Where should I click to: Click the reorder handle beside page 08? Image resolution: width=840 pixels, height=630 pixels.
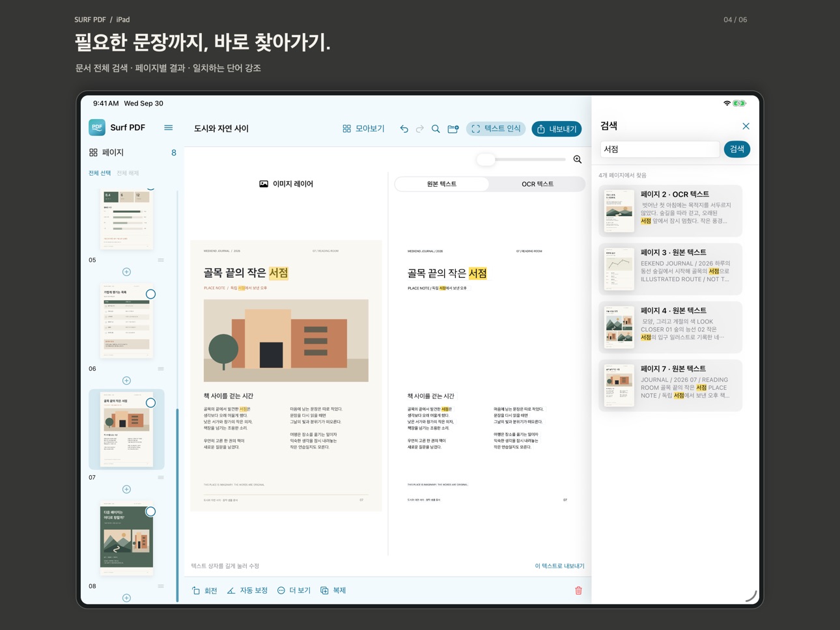pyautogui.click(x=161, y=586)
